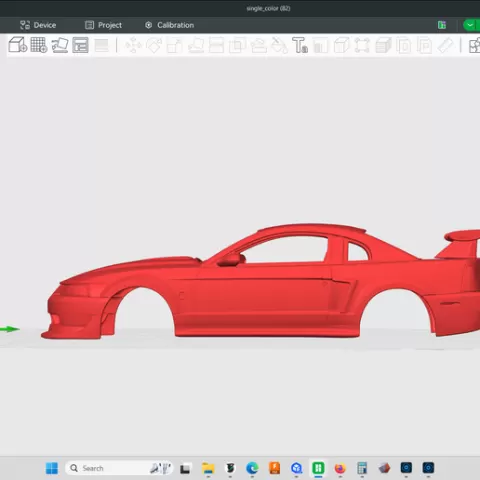This screenshot has width=480, height=480.
Task: Select the Lay on face tool
Action: [x=196, y=46]
